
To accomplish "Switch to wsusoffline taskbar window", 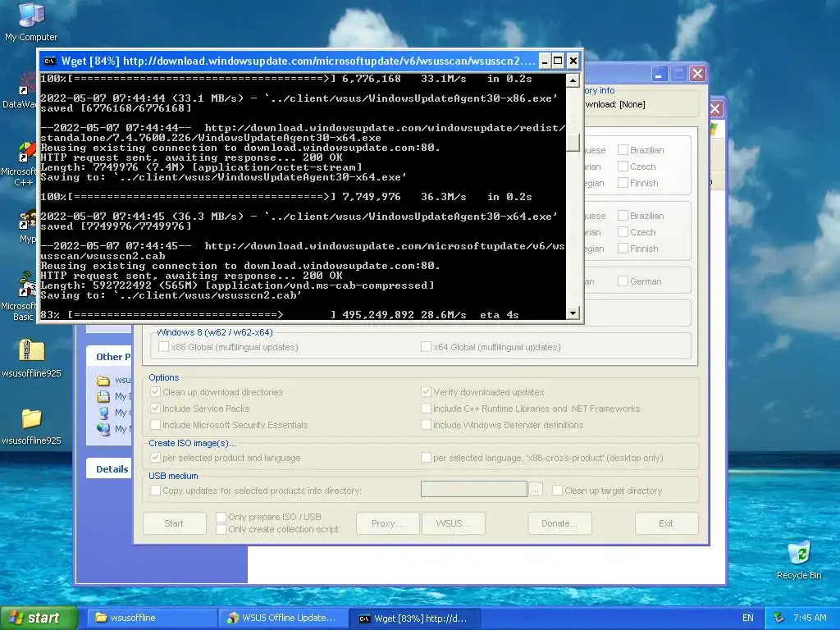I will pyautogui.click(x=152, y=618).
